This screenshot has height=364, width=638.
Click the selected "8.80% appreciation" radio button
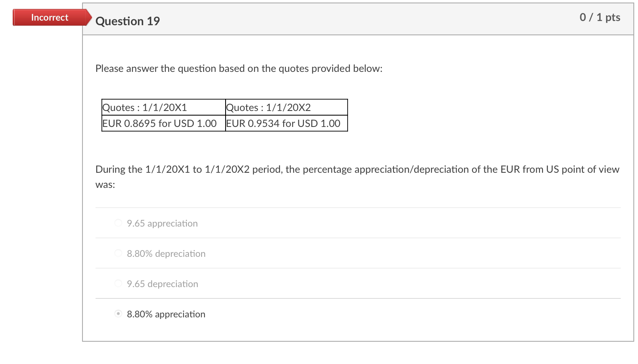[118, 314]
